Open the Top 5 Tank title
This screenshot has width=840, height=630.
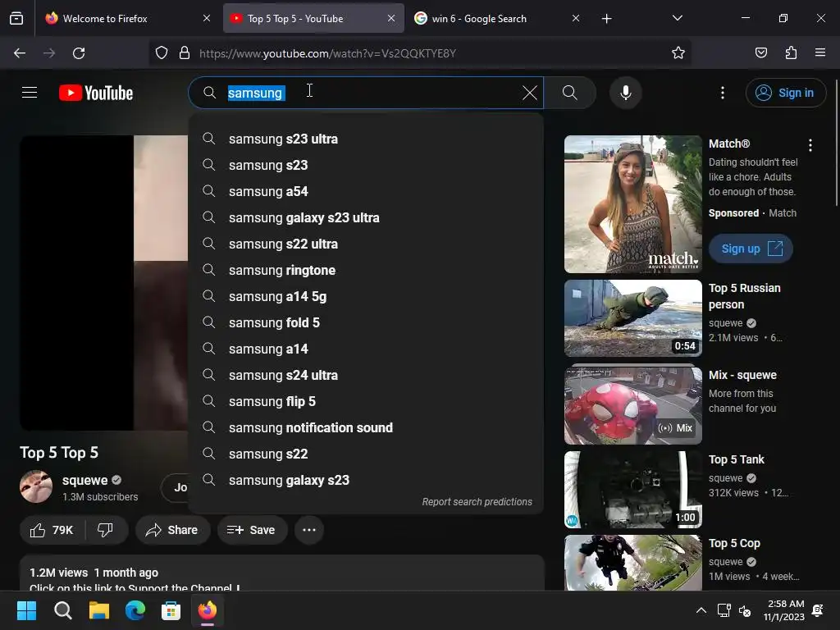[x=736, y=459]
